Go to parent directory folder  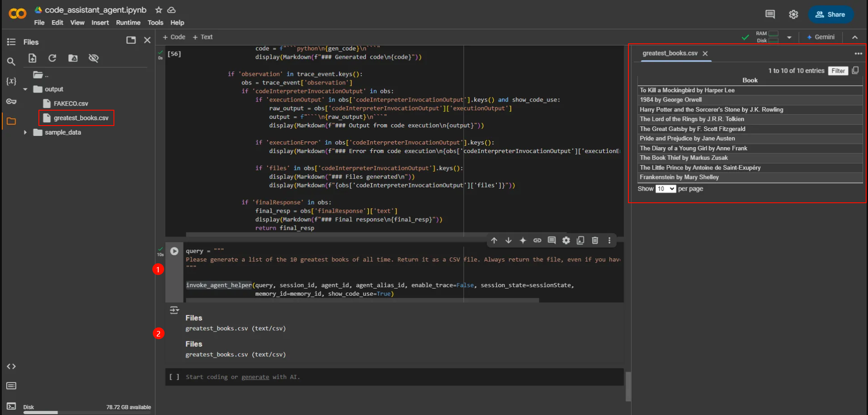tap(41, 75)
